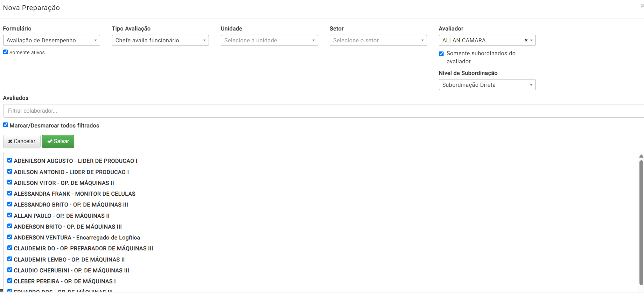This screenshot has width=644, height=293.
Task: Clear the ALLAN CAMARA avaliador selection
Action: tap(526, 41)
